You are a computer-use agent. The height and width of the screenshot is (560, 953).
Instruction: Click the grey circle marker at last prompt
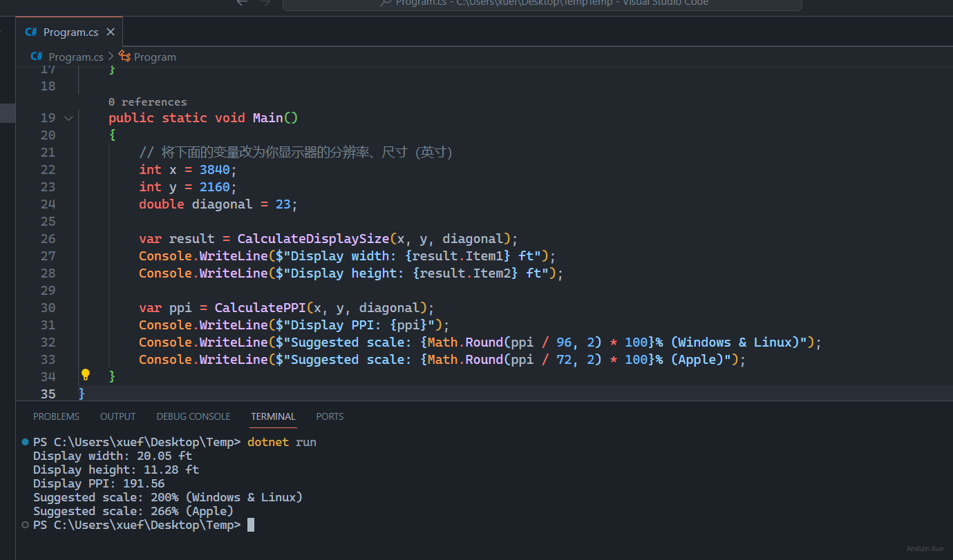26,525
